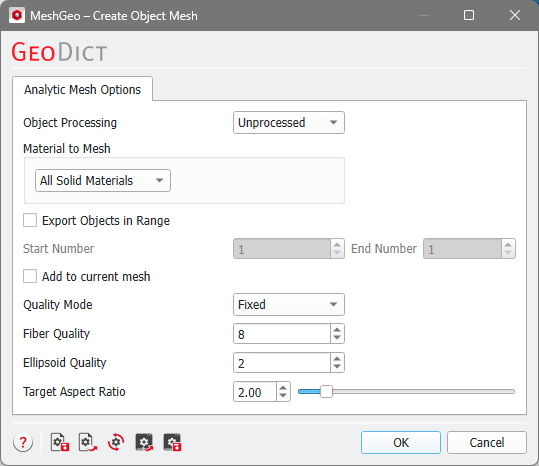Increase Fiber Quality with the up arrow
Screen dimensions: 539x466
pos(337,329)
